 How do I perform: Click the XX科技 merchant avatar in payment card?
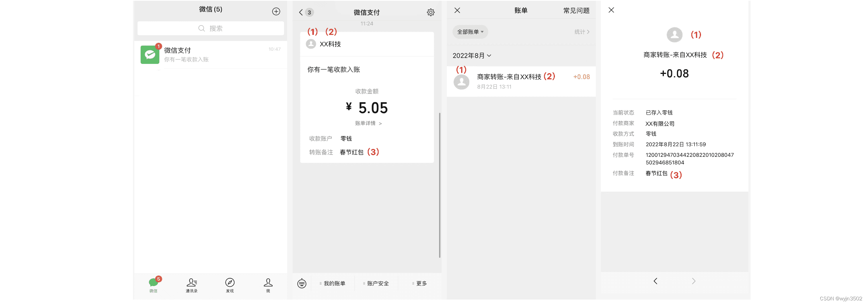pyautogui.click(x=311, y=44)
